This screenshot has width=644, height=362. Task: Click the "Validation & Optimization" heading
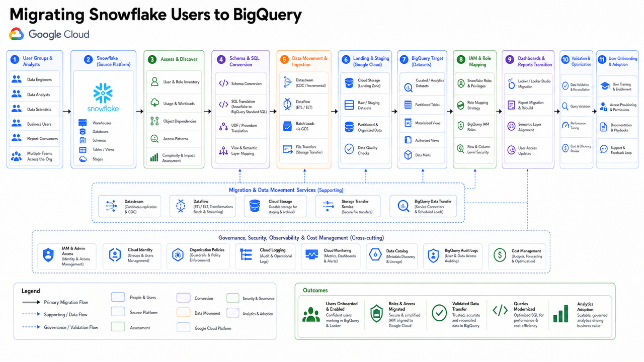581,61
